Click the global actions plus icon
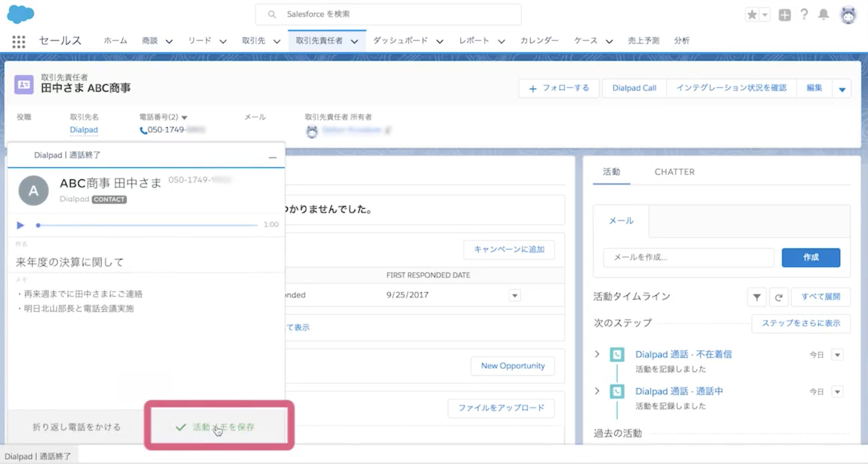This screenshot has width=868, height=464. 785,15
